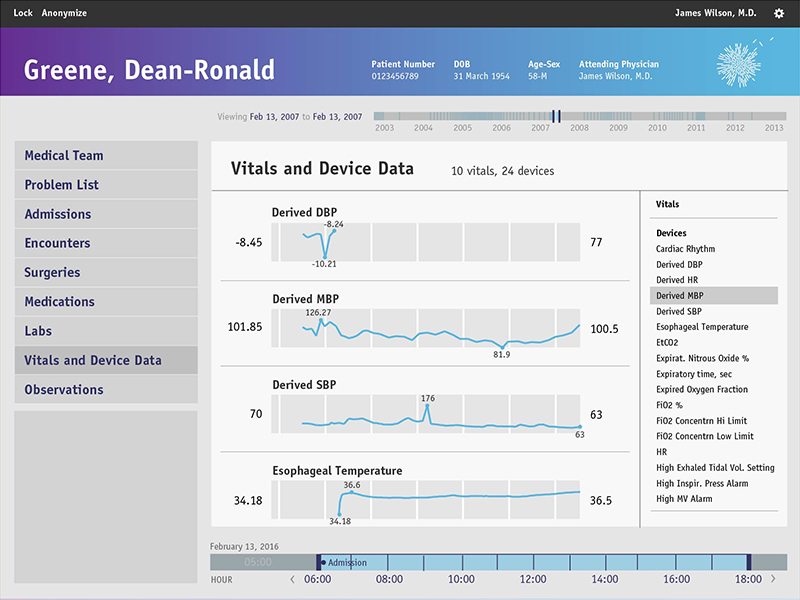Click James Wilson, M.D. user name

pos(716,13)
